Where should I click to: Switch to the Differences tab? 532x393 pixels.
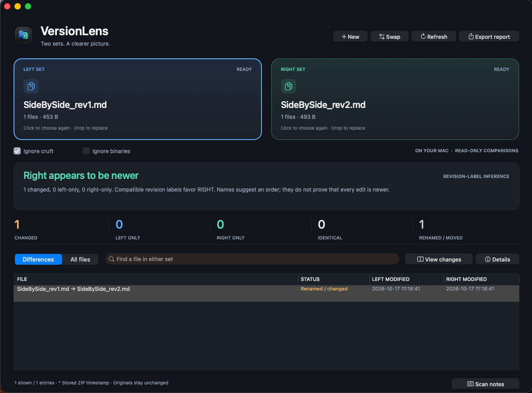[x=38, y=259]
